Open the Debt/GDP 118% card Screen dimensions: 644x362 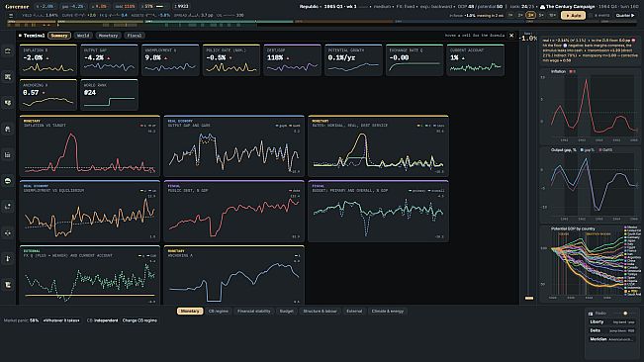[x=292, y=60]
